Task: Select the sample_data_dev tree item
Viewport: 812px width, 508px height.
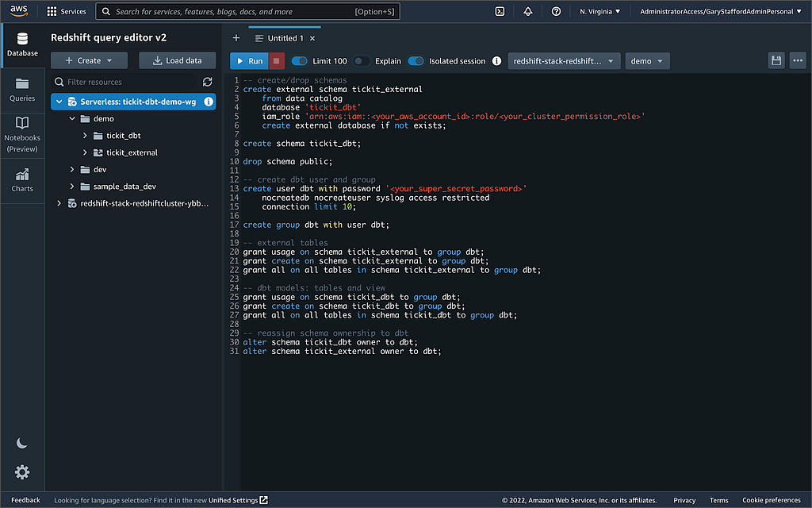Action: tap(124, 186)
